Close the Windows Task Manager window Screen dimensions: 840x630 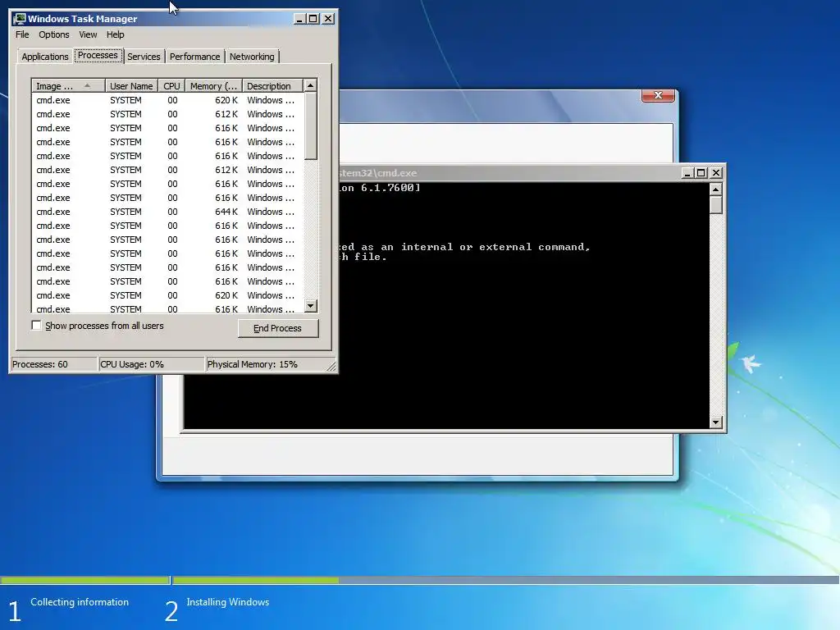click(x=328, y=19)
